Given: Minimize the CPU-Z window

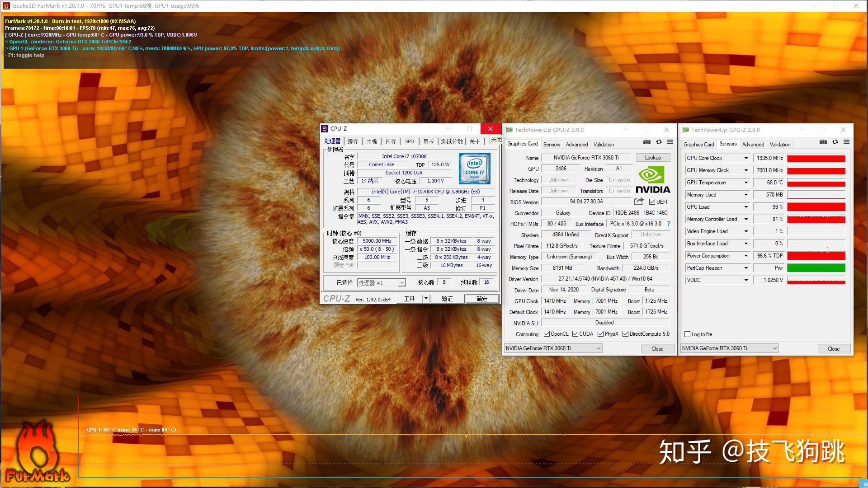Looking at the screenshot, I should click(449, 129).
